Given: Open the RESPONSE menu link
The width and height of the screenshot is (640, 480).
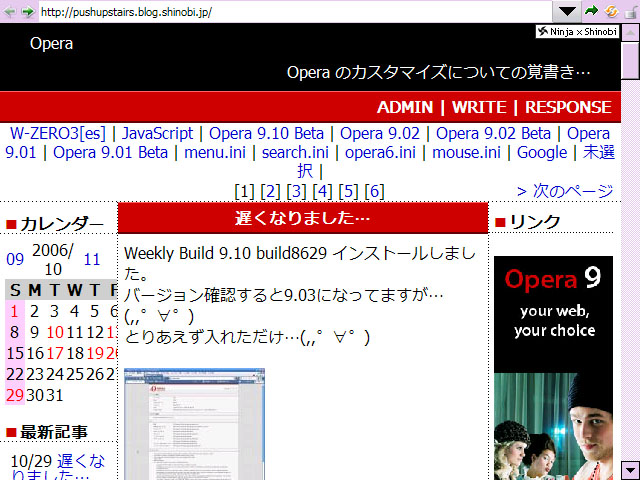Looking at the screenshot, I should pos(568,107).
